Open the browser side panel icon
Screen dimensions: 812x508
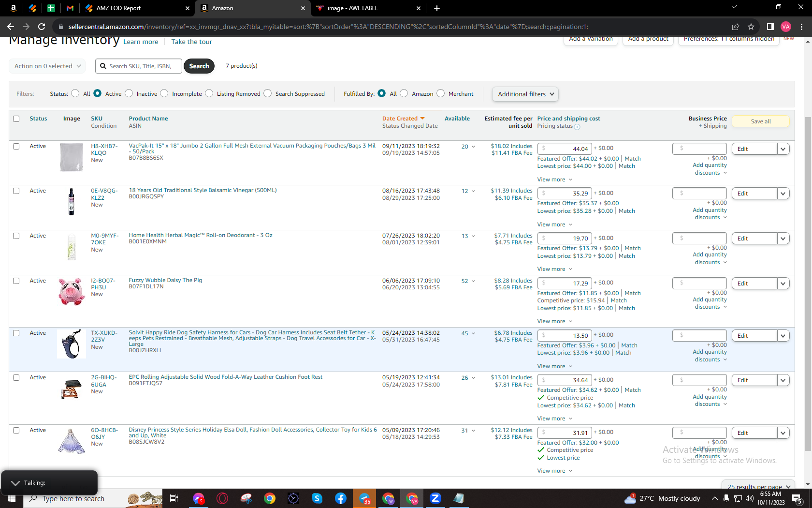click(770, 27)
